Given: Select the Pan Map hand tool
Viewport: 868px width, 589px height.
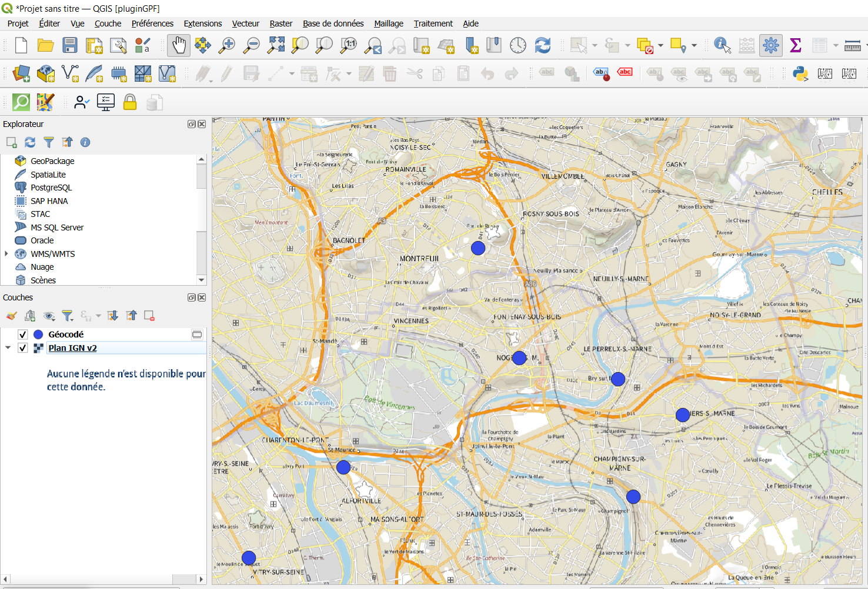Looking at the screenshot, I should point(179,45).
